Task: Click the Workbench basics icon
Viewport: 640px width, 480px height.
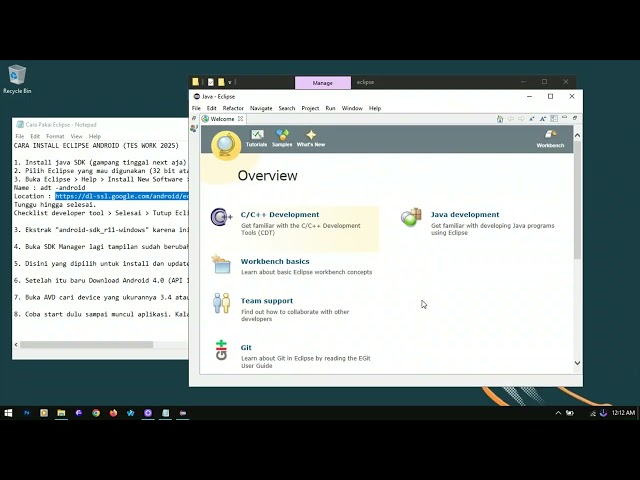Action: 221,264
